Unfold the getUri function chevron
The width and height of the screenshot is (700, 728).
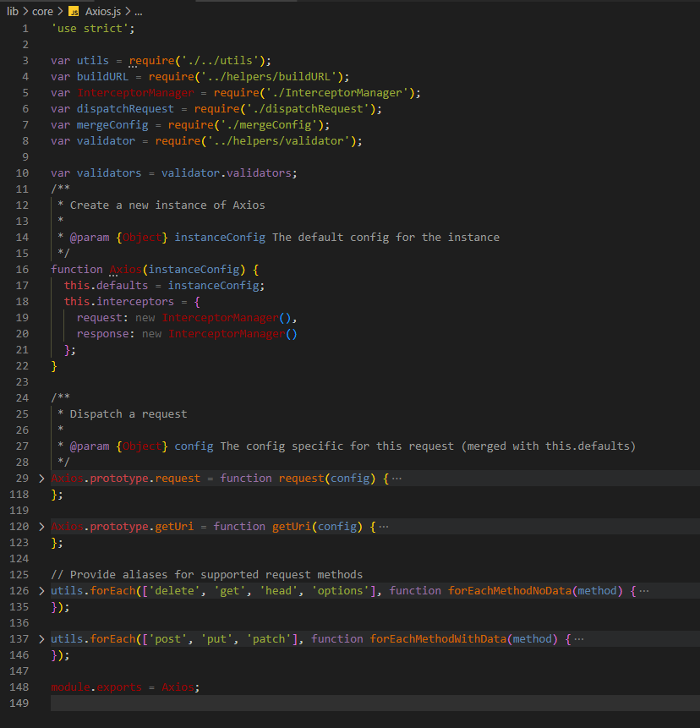(x=42, y=527)
